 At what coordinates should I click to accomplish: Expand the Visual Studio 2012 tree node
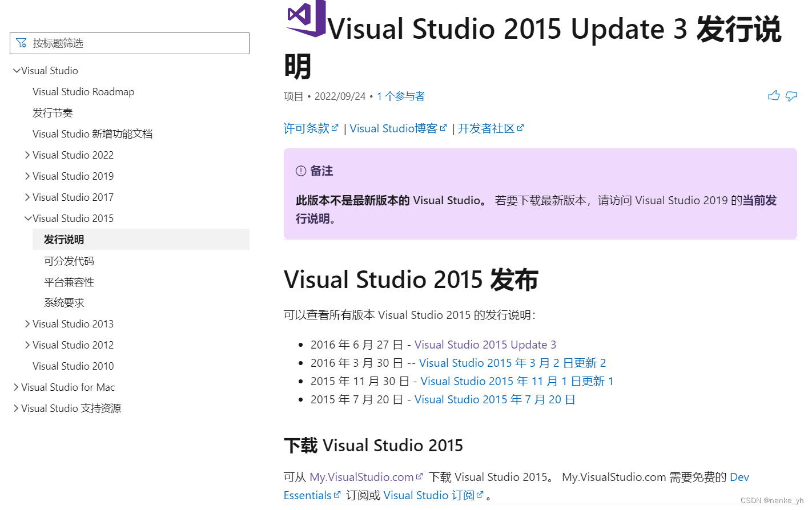[x=27, y=345]
